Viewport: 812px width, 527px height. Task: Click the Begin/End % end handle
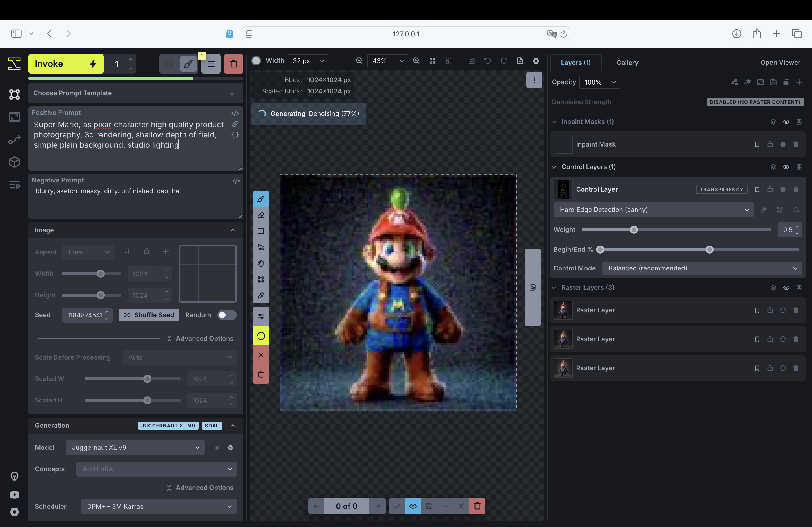point(709,250)
